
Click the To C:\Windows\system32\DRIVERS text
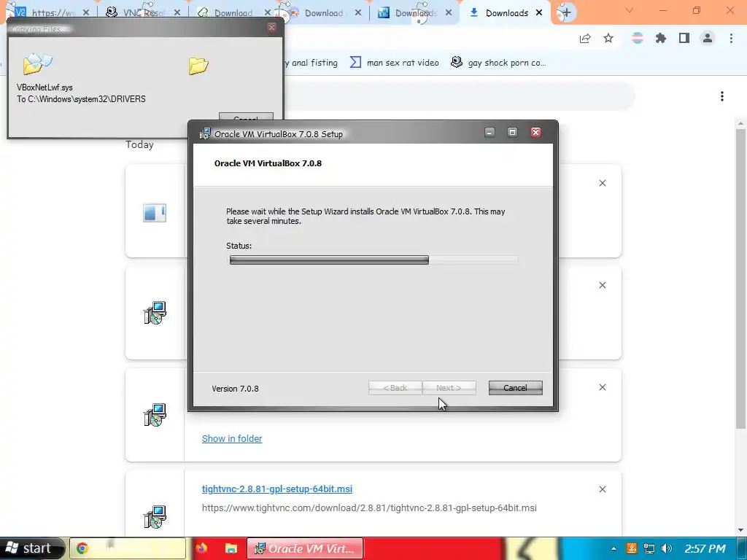[82, 99]
